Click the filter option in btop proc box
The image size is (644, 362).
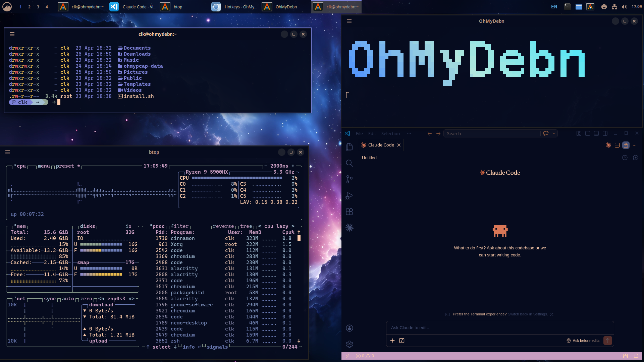[x=180, y=226]
